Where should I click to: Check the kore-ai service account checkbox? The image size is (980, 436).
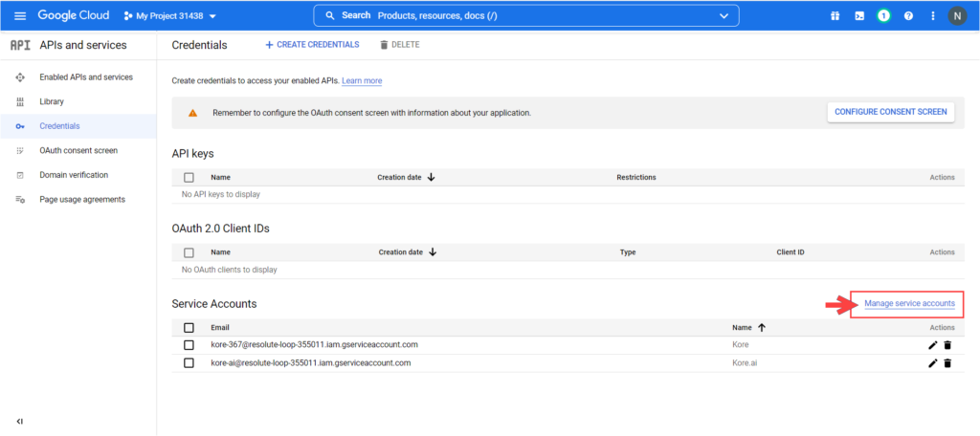click(189, 363)
